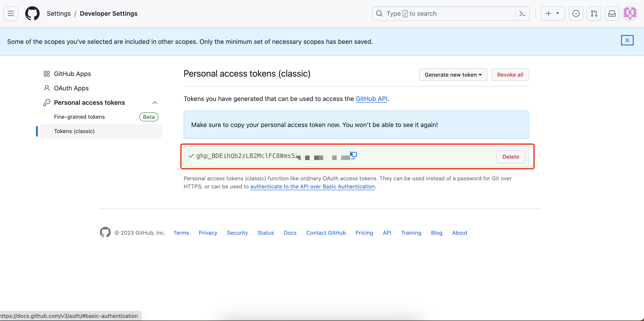Dismiss the scopes notice banner

pos(627,40)
